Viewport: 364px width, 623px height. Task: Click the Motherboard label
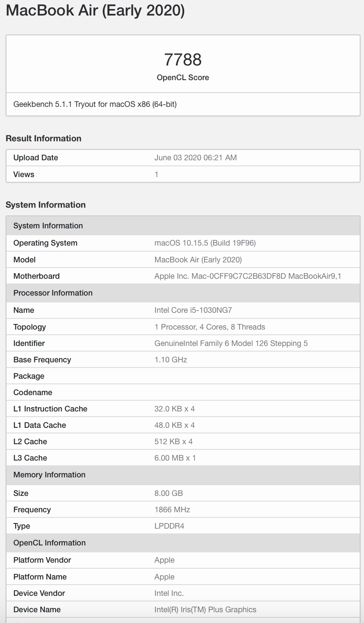[x=37, y=276]
